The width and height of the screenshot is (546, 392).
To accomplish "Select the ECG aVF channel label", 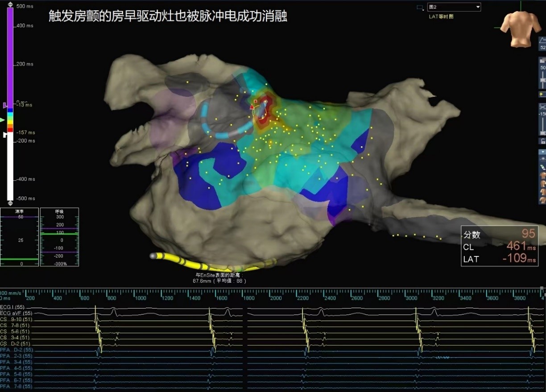I will [16, 314].
